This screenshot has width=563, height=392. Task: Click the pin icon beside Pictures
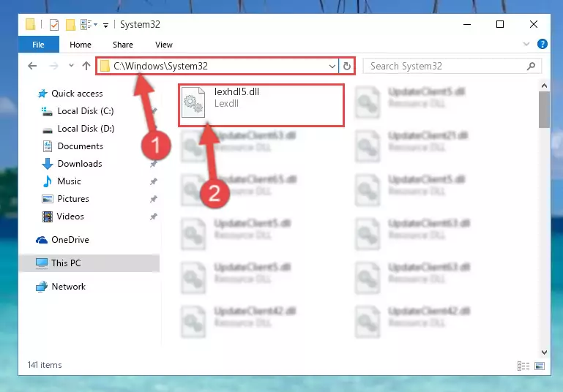point(153,199)
